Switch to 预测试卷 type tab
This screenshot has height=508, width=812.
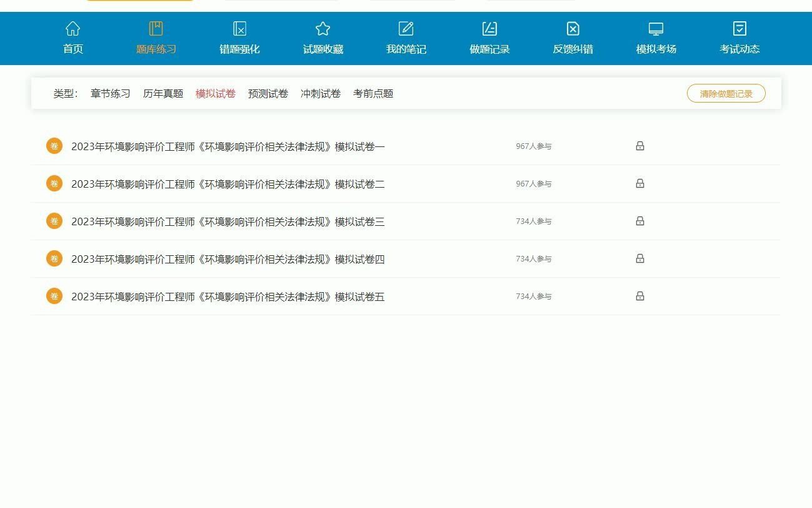[x=268, y=93]
